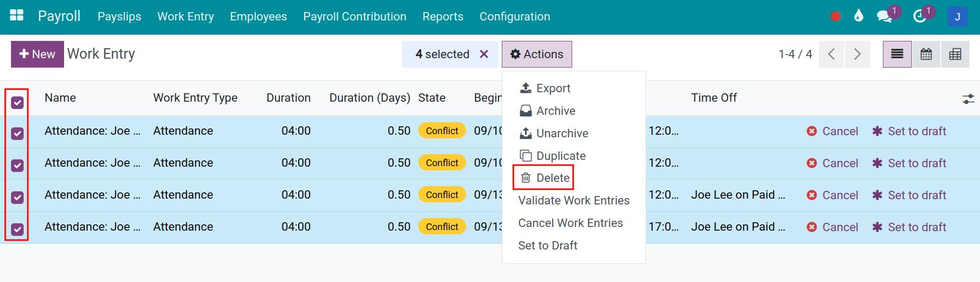Click Cancel on the second row
The width and height of the screenshot is (980, 282).
pos(833,163)
